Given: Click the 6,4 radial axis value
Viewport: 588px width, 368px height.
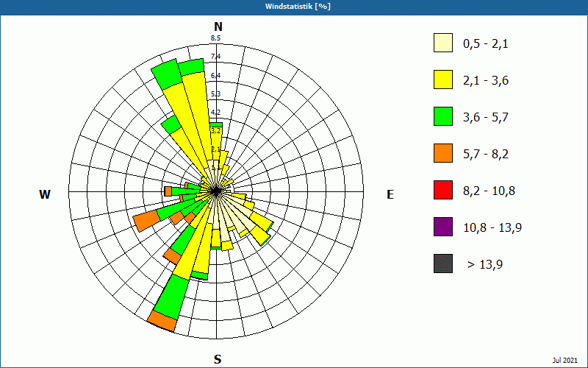Looking at the screenshot, I should (215, 76).
